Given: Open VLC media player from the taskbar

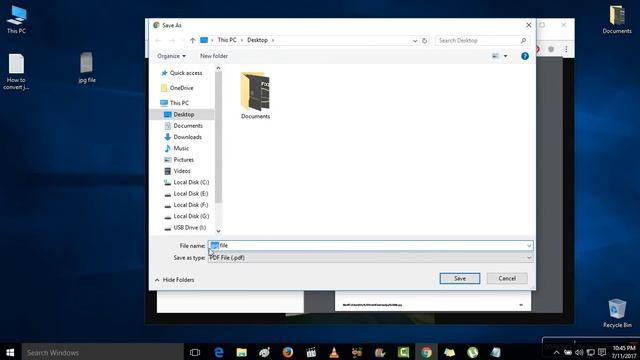Looking at the screenshot, I should pyautogui.click(x=334, y=352).
